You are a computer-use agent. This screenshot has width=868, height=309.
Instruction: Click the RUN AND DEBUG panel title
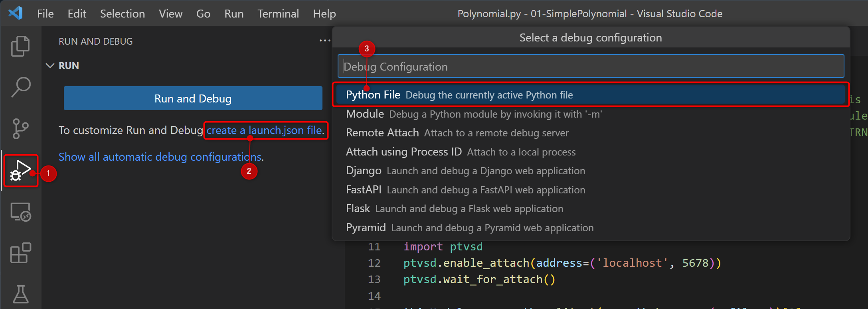[x=96, y=41]
